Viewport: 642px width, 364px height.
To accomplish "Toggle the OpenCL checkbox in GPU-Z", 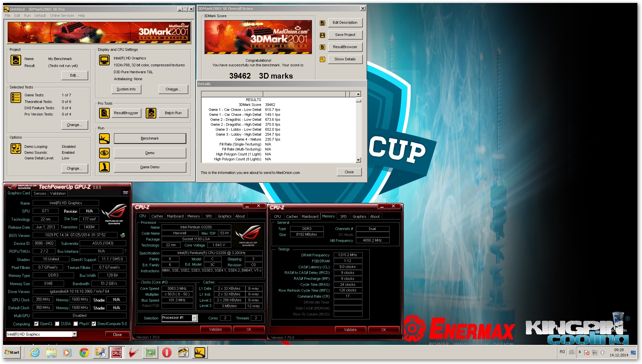I will coord(36,324).
